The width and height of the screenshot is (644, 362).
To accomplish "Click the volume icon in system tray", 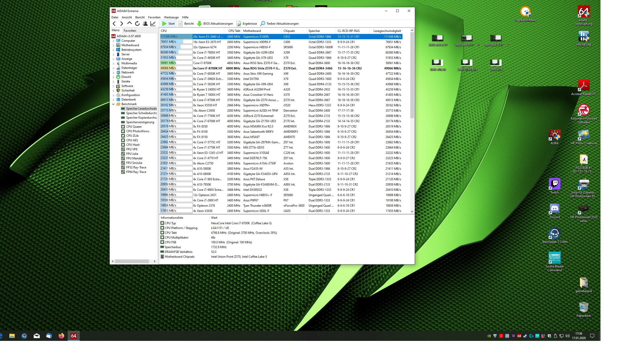I will (x=567, y=336).
